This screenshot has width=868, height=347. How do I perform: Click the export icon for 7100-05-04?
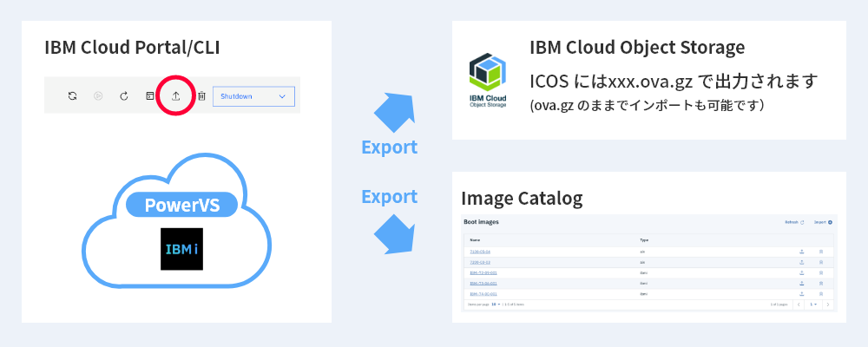point(801,252)
